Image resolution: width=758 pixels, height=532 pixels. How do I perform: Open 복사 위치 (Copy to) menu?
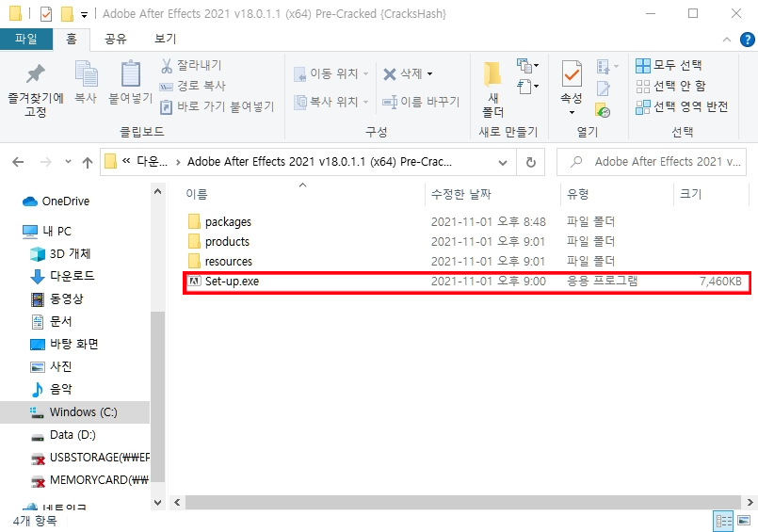pos(331,102)
